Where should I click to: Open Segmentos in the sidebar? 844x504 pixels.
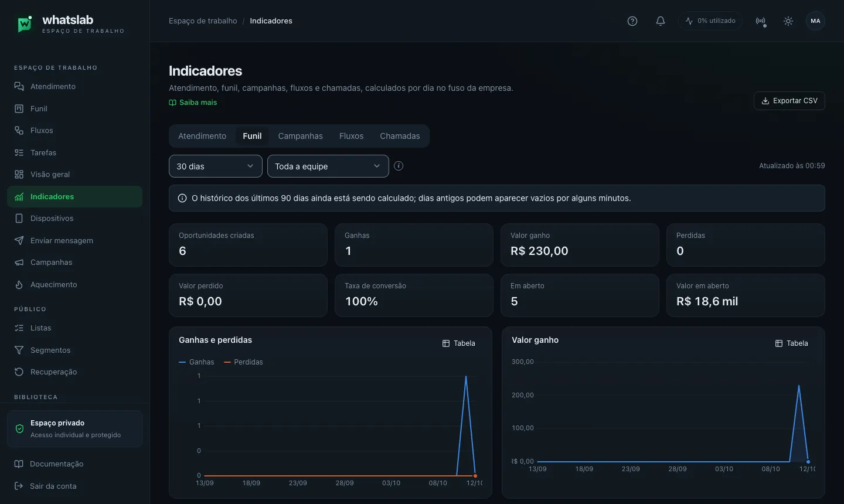click(x=74, y=350)
